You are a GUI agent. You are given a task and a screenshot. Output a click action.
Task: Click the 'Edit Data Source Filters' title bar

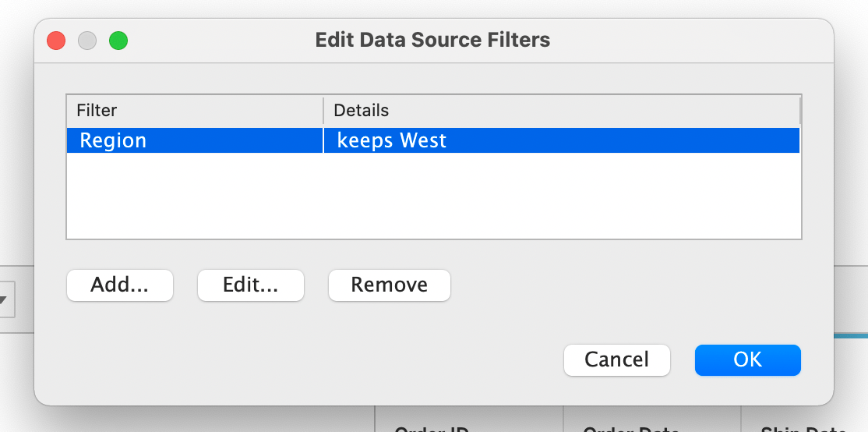point(432,40)
